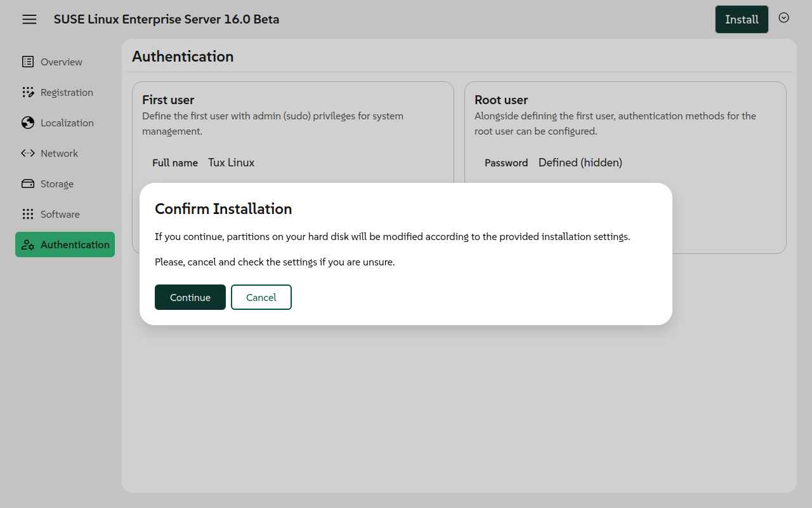Switch to the Network settings page
Screen dimensions: 812x508
point(59,153)
